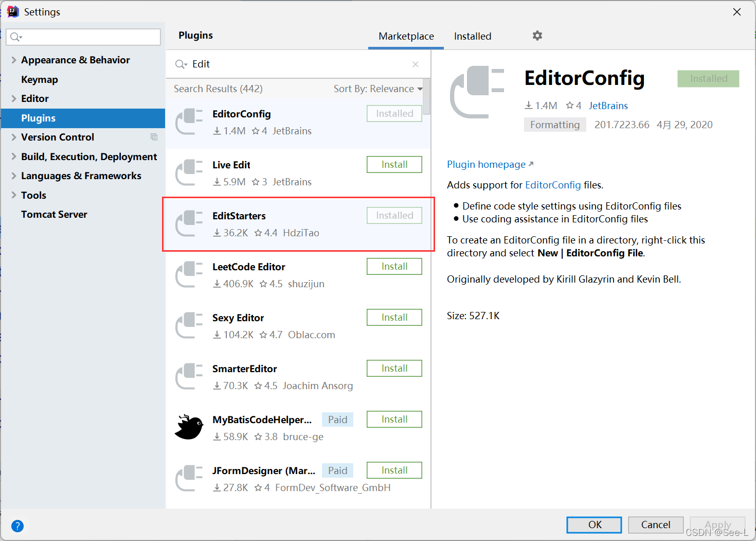Click the Size: 527.1K text
The width and height of the screenshot is (756, 541).
tap(473, 316)
